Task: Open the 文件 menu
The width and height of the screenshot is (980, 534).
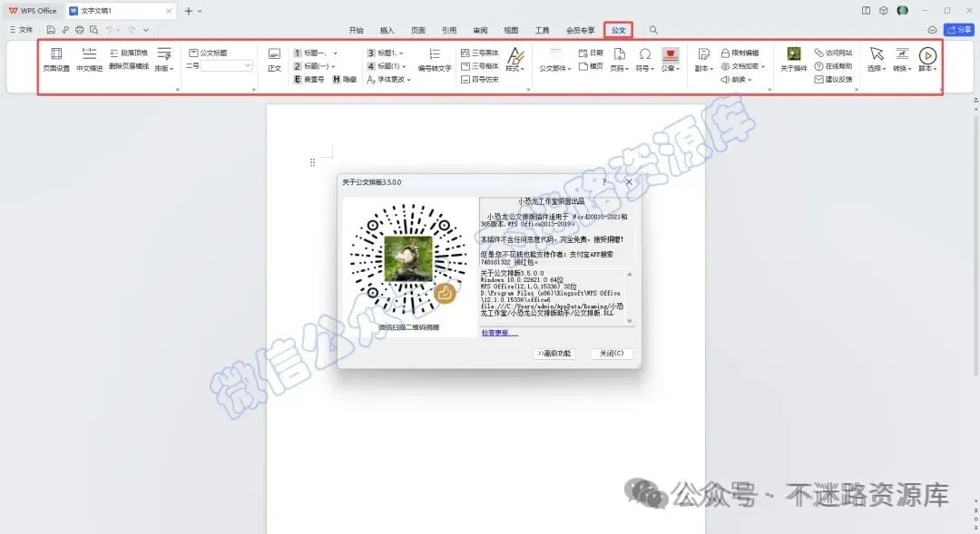Action: pyautogui.click(x=21, y=29)
